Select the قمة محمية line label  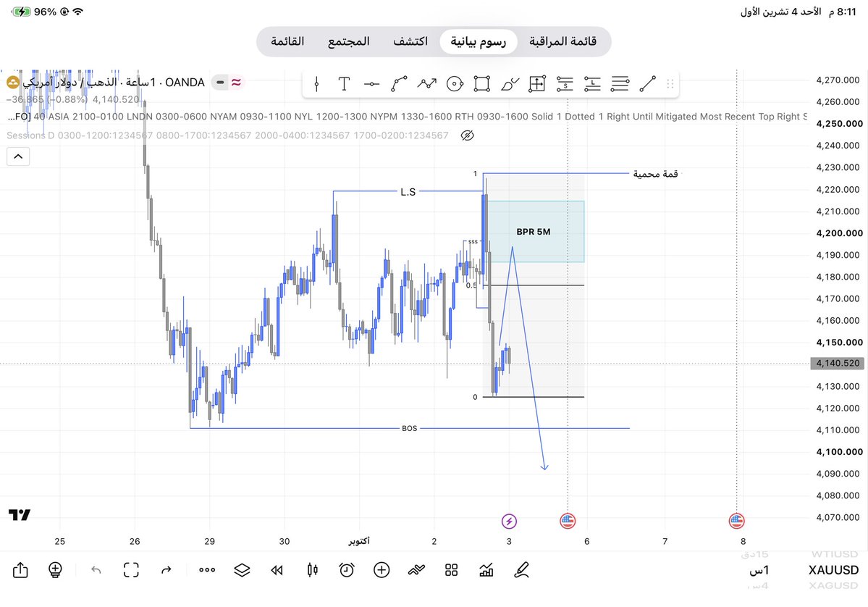click(x=655, y=174)
